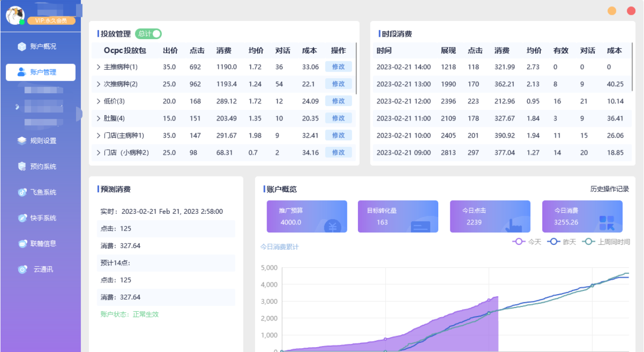644x352 pixels.
Task: Select 账户管理 in the sidebar
Action: click(41, 72)
